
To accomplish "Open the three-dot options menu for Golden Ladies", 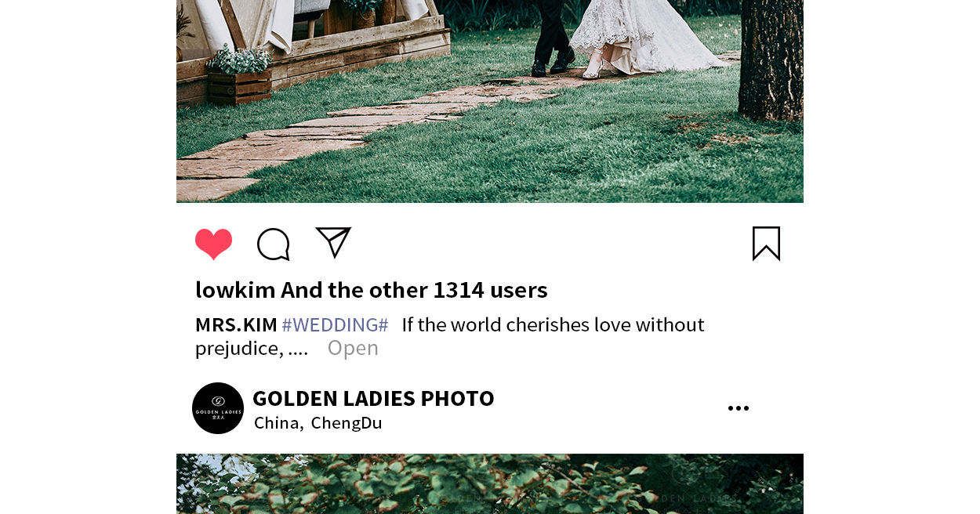I will click(739, 408).
